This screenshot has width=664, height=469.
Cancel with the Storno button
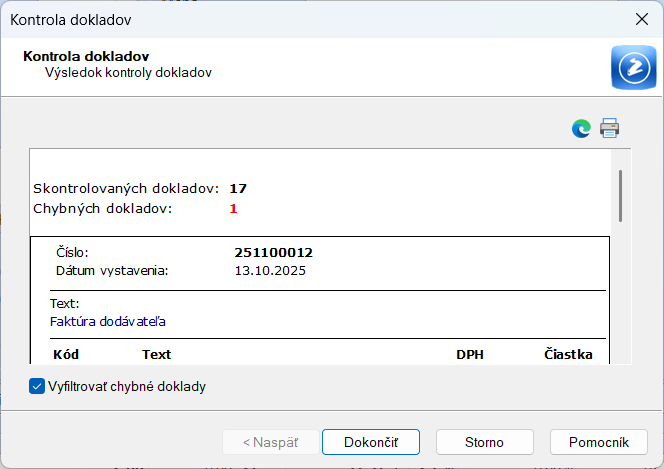coord(484,442)
